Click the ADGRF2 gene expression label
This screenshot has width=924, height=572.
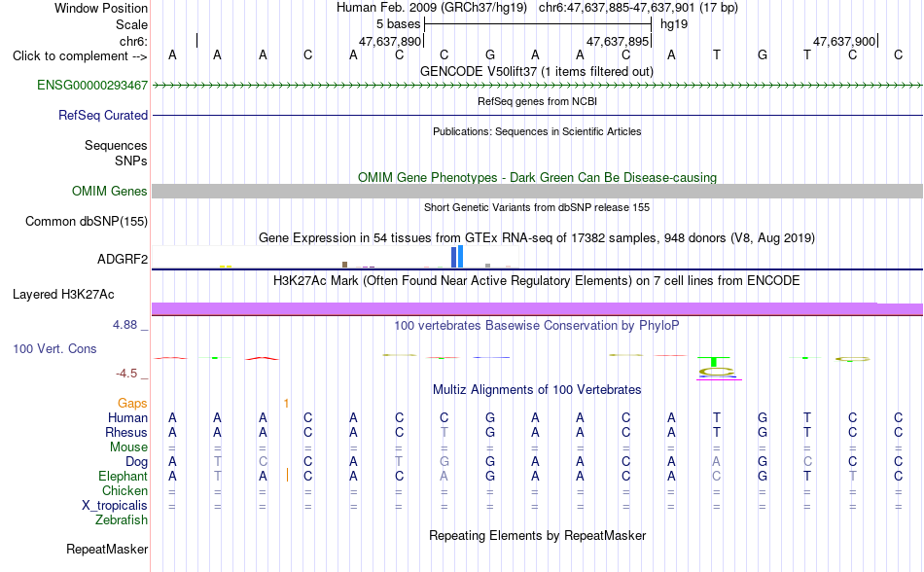123,259
